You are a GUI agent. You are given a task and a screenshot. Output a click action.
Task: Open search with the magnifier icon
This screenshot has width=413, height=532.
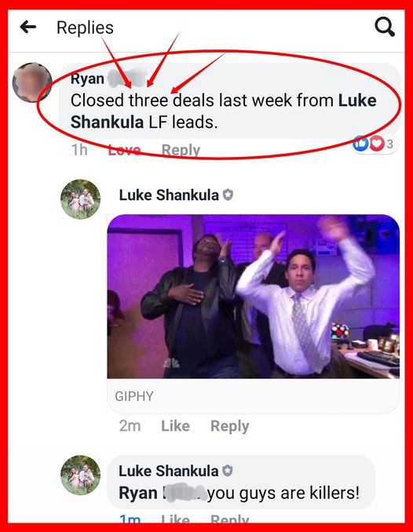coord(385,27)
